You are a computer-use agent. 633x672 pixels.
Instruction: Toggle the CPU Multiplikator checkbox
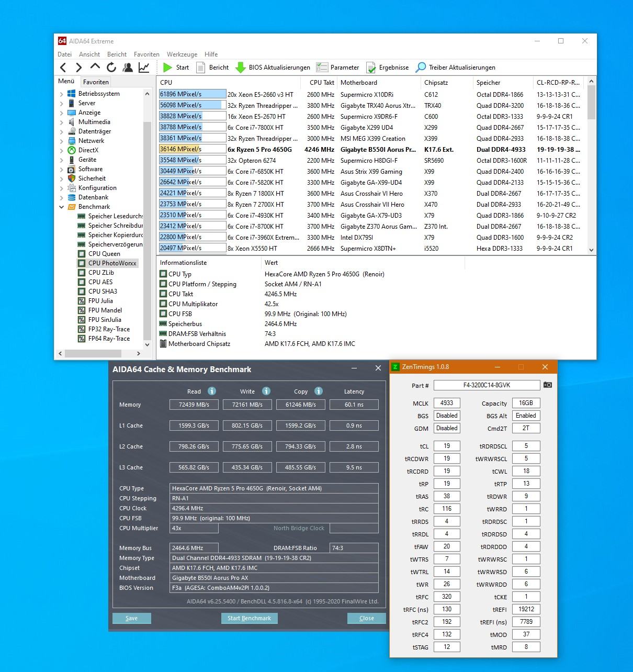(x=163, y=304)
